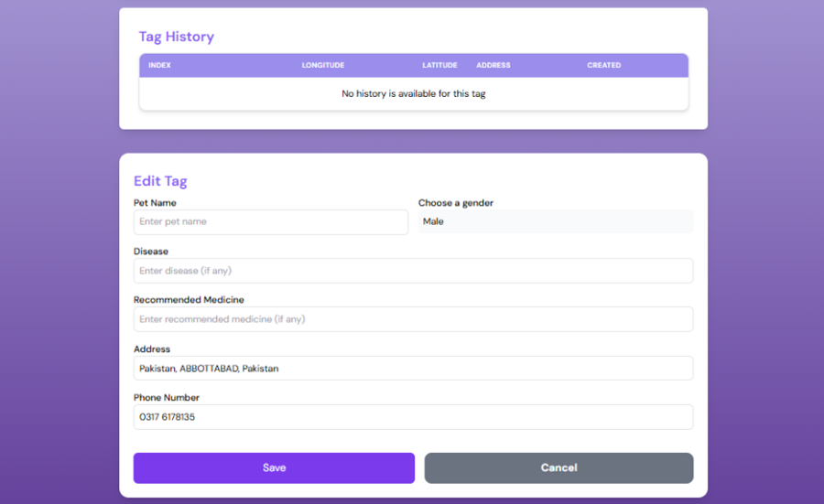The height and width of the screenshot is (504, 824).
Task: Select the CREATED column header
Action: tap(603, 66)
